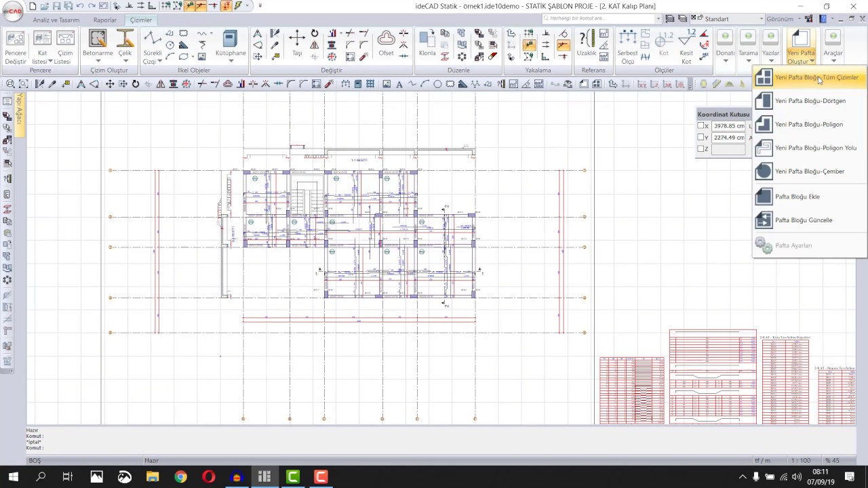
Task: Click the Pafta Bloğu Güncelle icon
Action: point(764,220)
